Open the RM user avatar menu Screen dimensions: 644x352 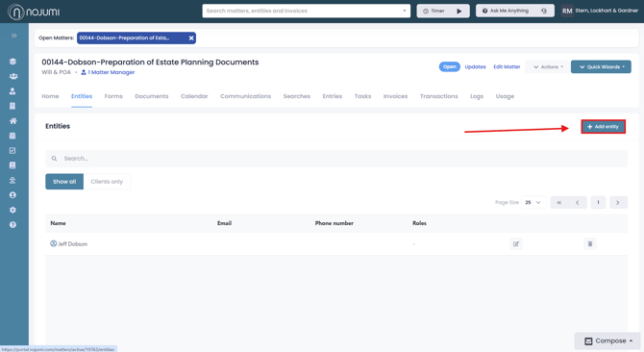pyautogui.click(x=567, y=12)
